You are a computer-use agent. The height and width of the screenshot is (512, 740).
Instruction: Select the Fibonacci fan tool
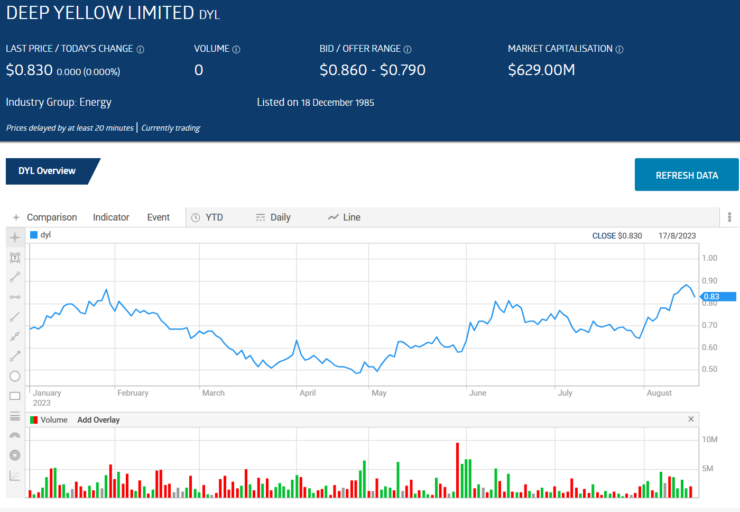point(15,475)
